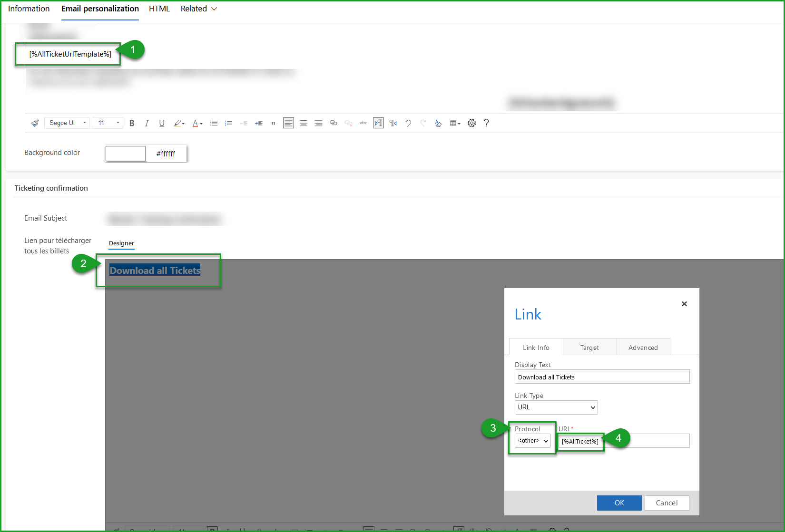The image size is (785, 532).
Task: Open the Advanced tab in the Link dialog
Action: pyautogui.click(x=643, y=347)
